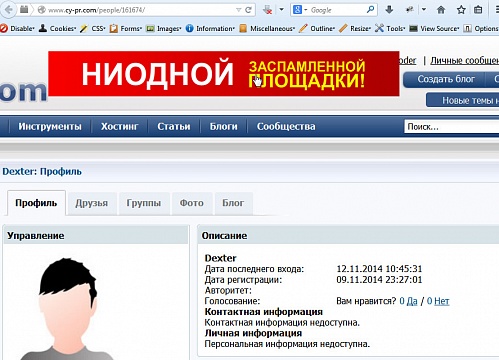Click Персональная информация недоступна text
This screenshot has height=360, width=499.
click(287, 344)
